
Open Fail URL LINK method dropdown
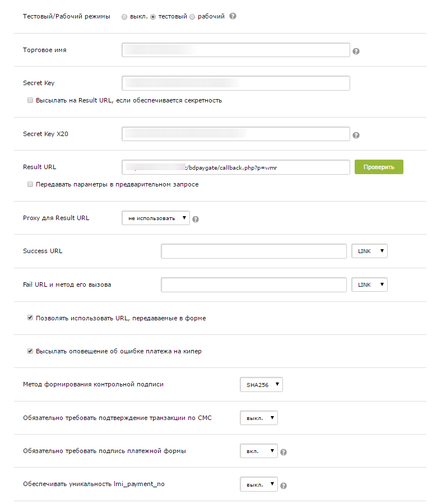(369, 285)
